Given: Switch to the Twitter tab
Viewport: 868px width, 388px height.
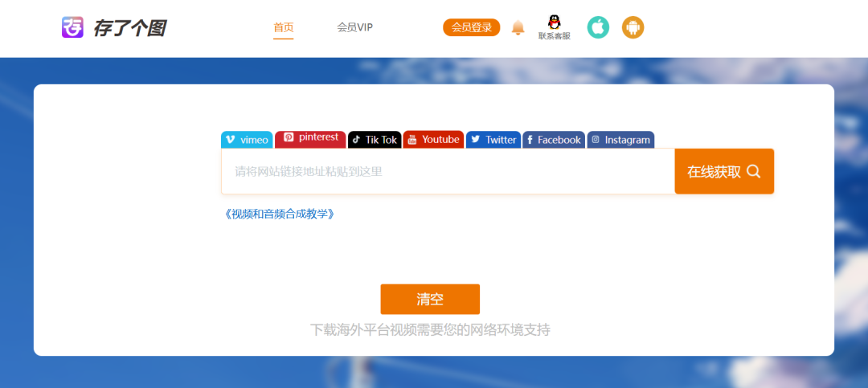Looking at the screenshot, I should pyautogui.click(x=493, y=140).
